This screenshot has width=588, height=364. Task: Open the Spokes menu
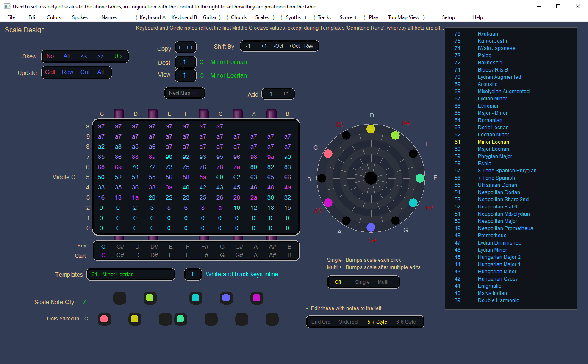80,17
